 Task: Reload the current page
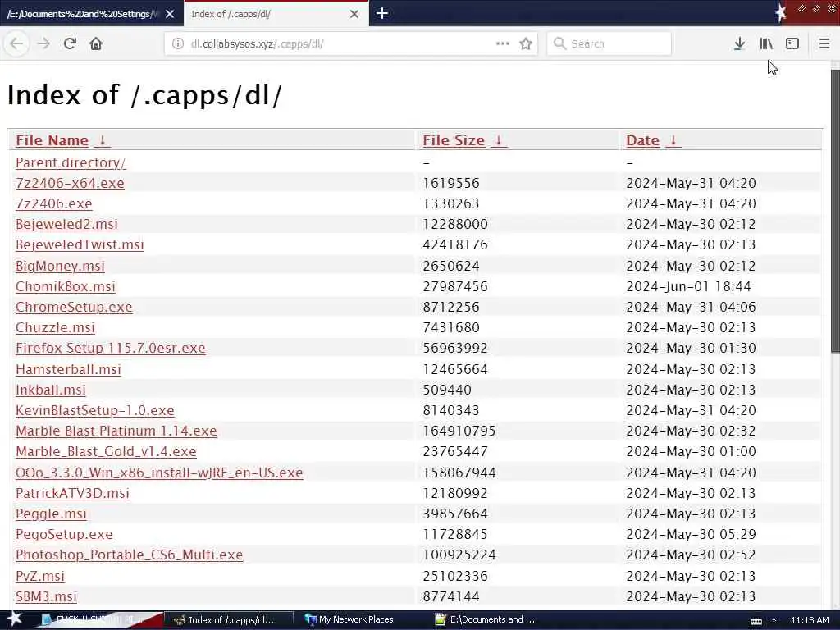(70, 43)
